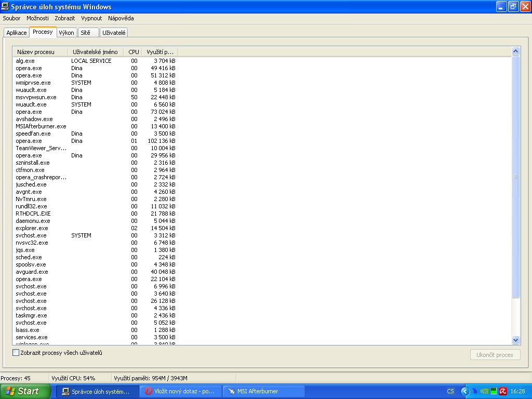The height and width of the screenshot is (399, 532).
Task: Switch to the Uživatelé tab
Action: 114,33
